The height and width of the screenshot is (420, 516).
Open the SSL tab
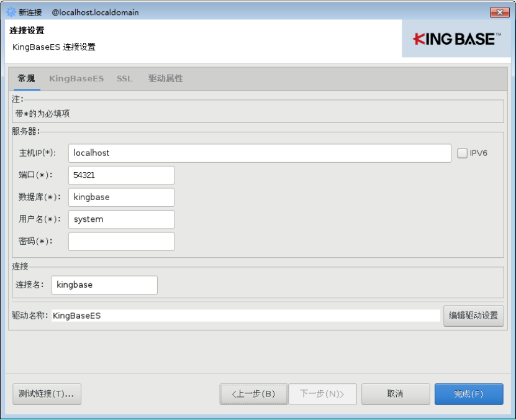coord(125,78)
